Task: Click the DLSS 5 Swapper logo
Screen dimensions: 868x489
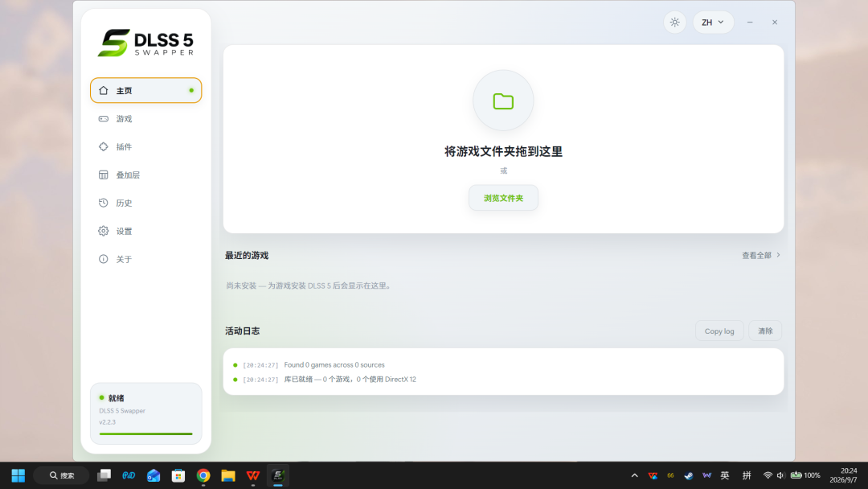Action: (145, 43)
